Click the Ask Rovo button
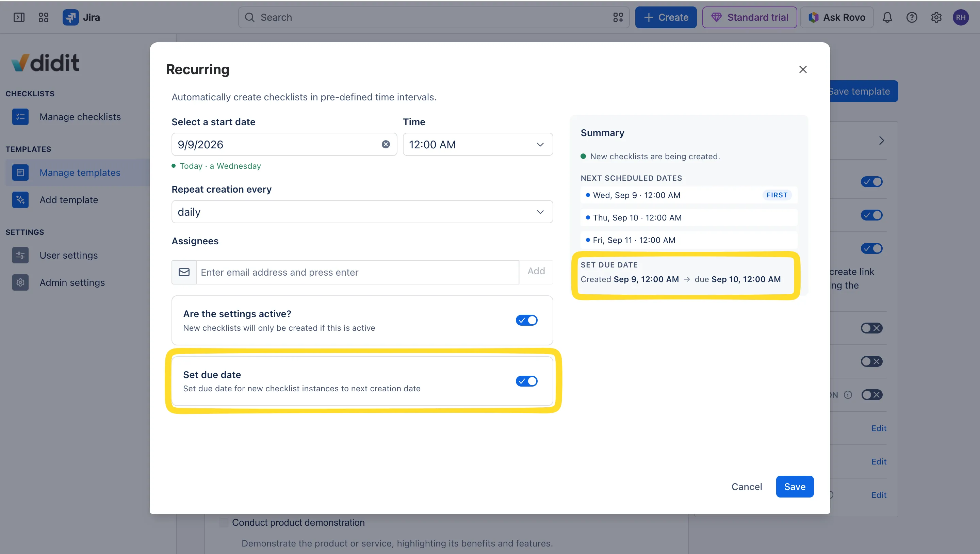The image size is (980, 554). click(x=837, y=17)
